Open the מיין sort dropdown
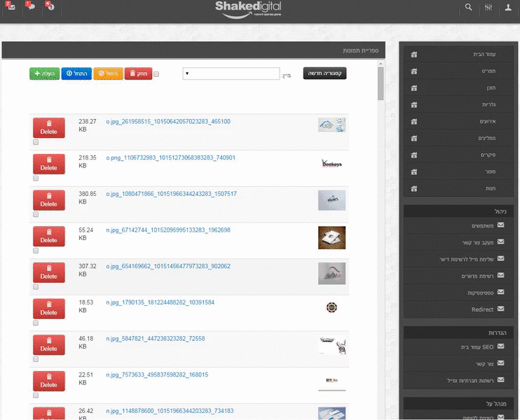 [x=231, y=73]
